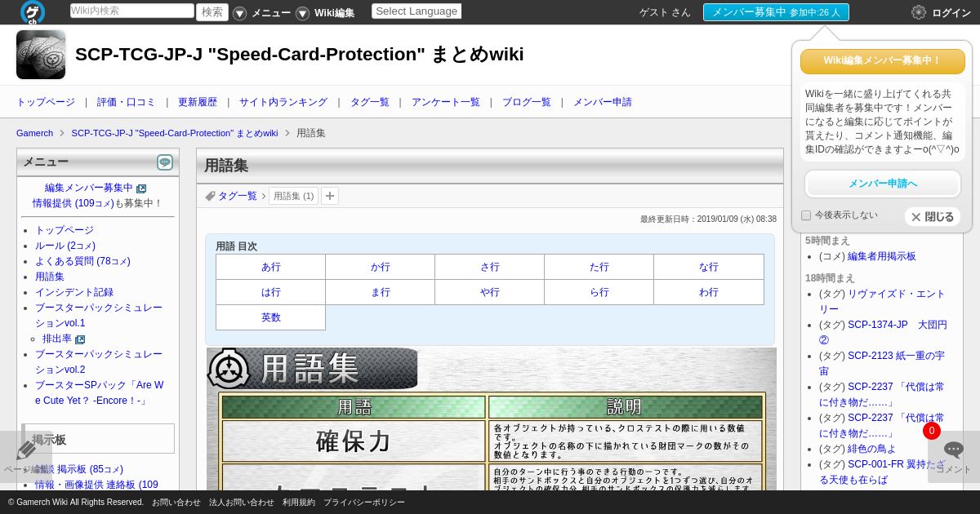Jump to は行 in glossary index
980x514 pixels.
[x=271, y=292]
